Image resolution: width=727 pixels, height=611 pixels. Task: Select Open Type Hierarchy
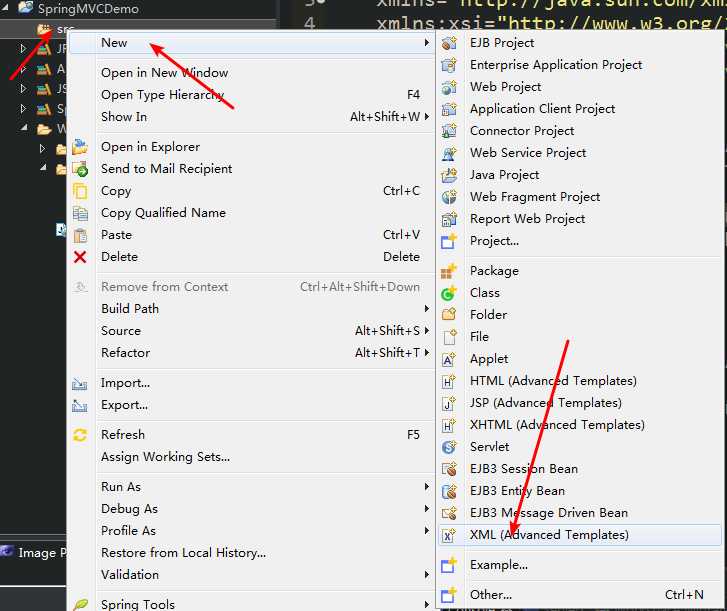pyautogui.click(x=251, y=95)
